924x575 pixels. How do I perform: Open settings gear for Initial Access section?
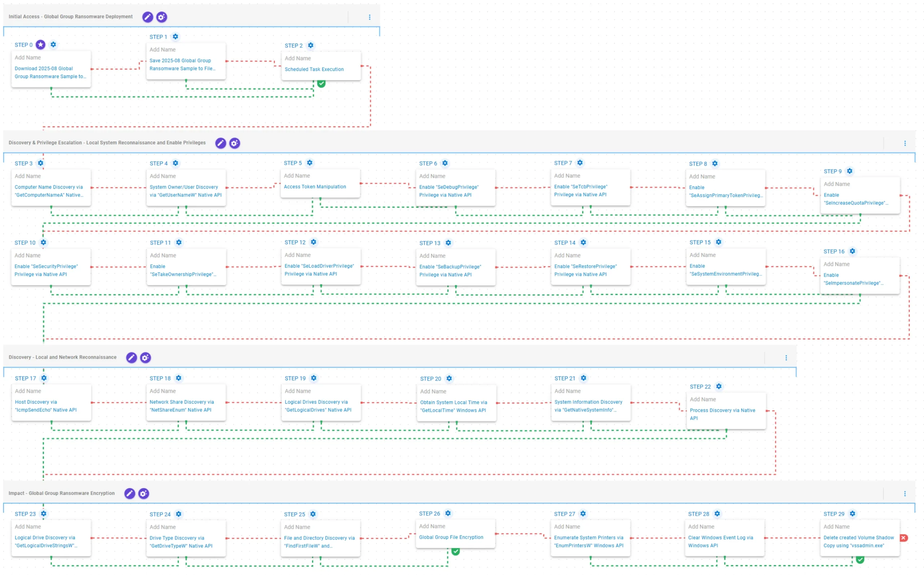pyautogui.click(x=162, y=17)
